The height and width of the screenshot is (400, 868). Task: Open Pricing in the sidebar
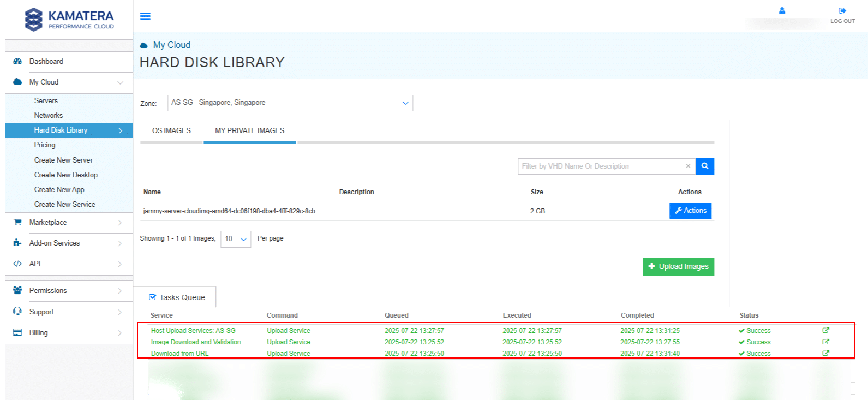click(45, 145)
